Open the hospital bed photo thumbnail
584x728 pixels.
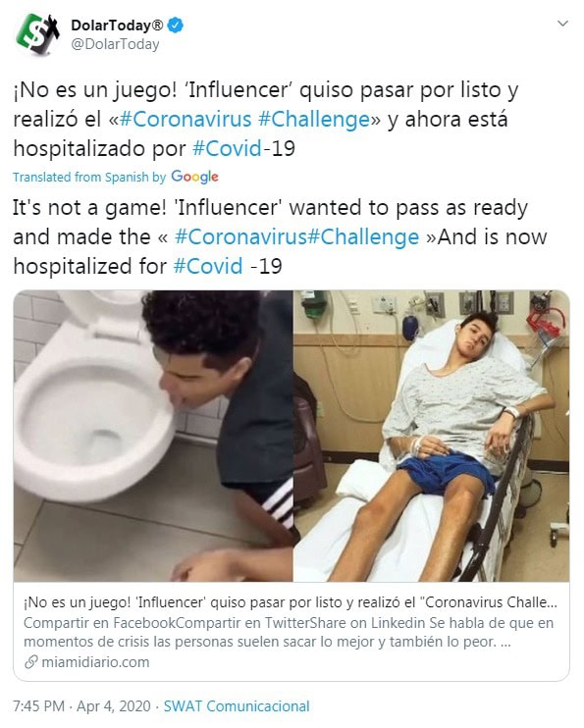431,436
